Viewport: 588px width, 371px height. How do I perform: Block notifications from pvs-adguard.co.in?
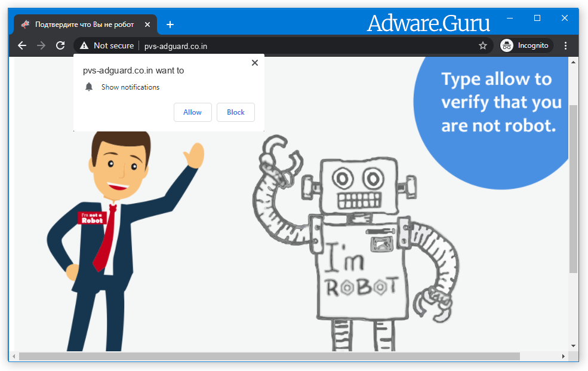235,112
